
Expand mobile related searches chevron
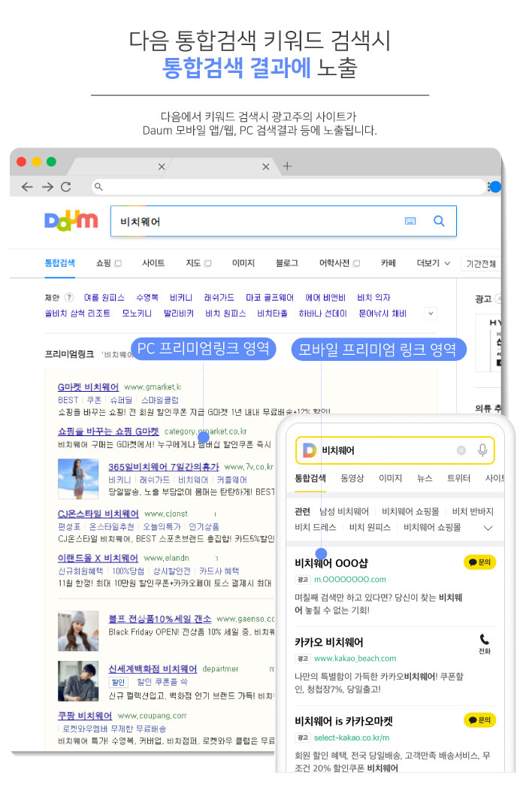[488, 528]
